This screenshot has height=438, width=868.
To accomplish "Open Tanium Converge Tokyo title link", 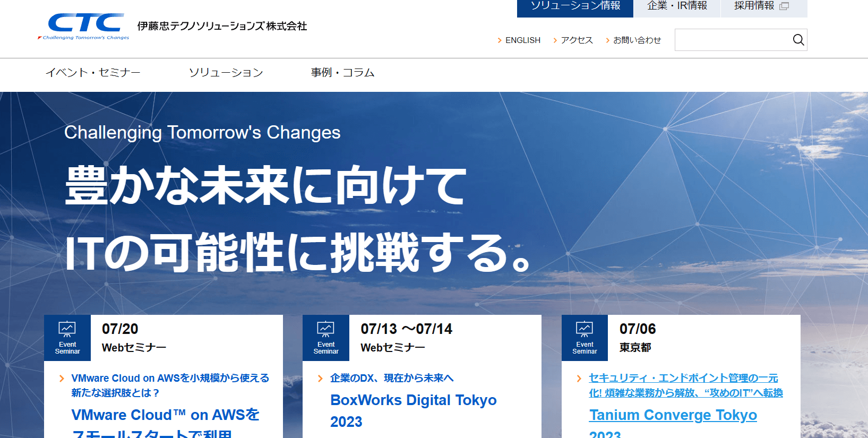I will click(673, 422).
